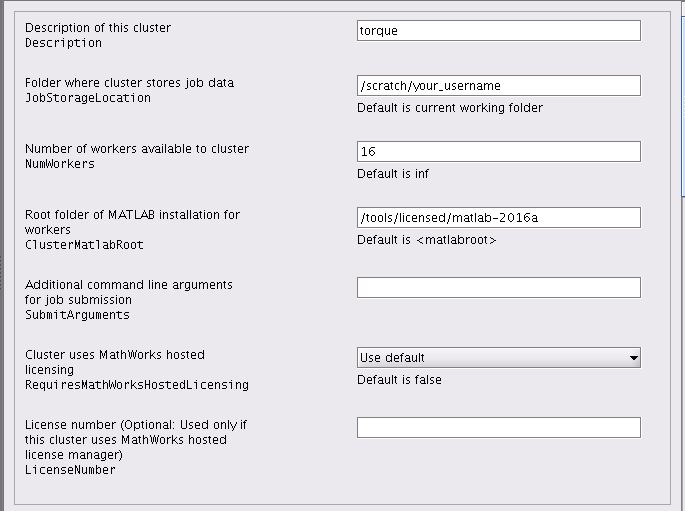Viewport: 685px width, 511px height.
Task: Click "Folder where cluster stores job data" label
Action: (129, 83)
